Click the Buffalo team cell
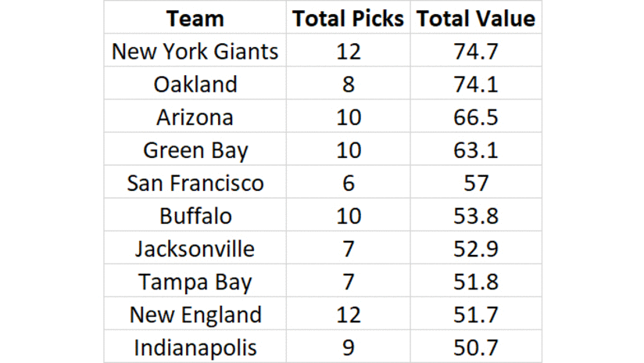 195,216
